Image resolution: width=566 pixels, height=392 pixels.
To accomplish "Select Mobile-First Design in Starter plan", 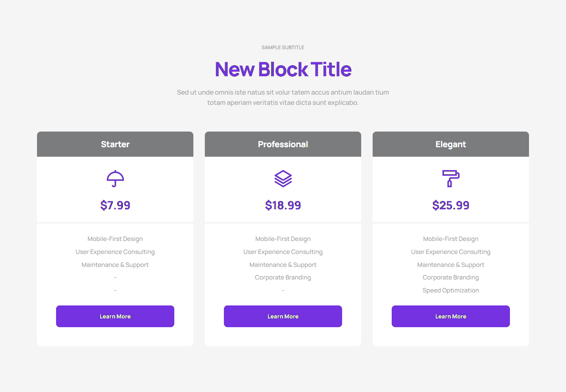I will tap(115, 239).
